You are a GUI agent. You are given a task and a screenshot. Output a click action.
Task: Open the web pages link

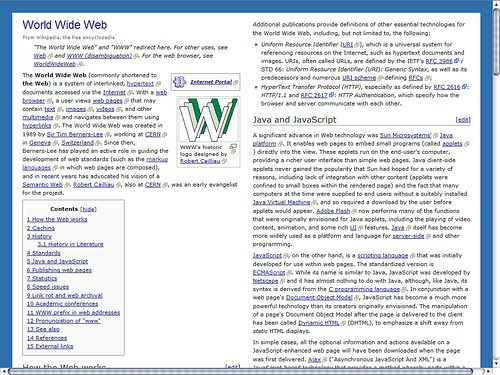[x=107, y=101]
